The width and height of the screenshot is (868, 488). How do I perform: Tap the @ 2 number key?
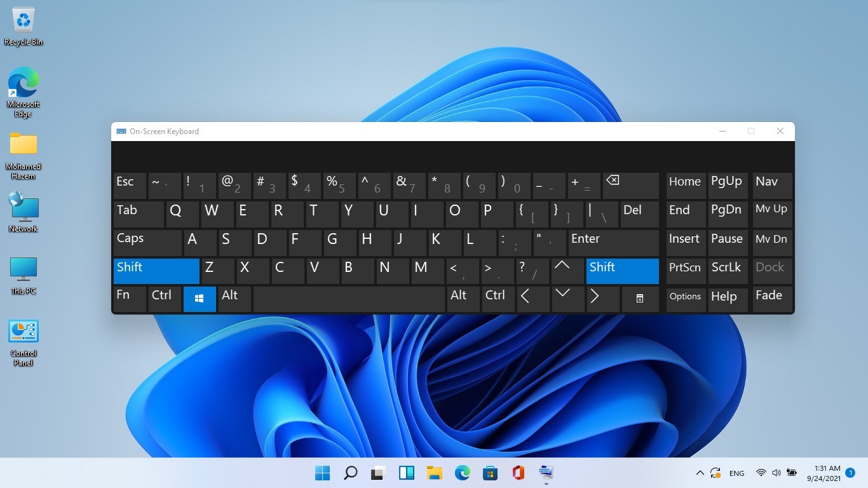(x=234, y=186)
